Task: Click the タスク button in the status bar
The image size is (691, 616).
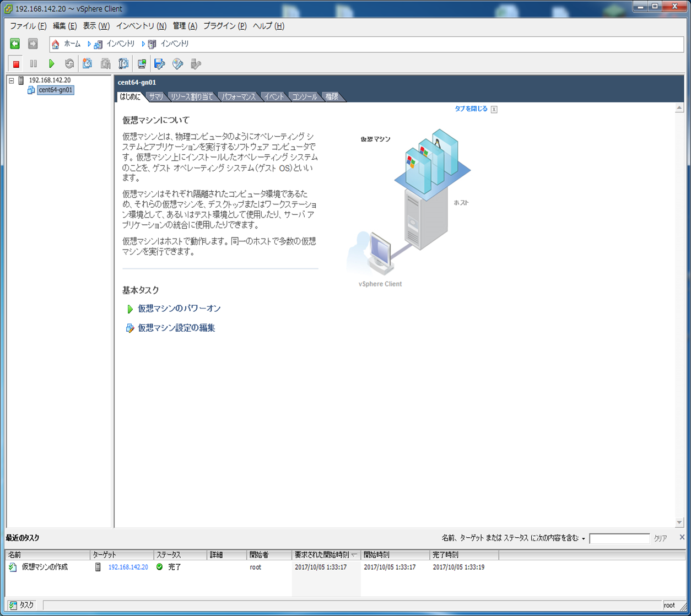Action: (22, 605)
